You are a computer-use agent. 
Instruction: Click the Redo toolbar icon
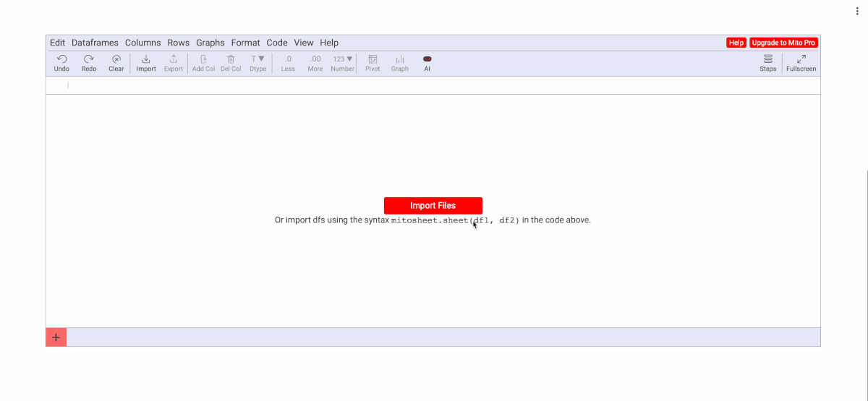coord(88,63)
